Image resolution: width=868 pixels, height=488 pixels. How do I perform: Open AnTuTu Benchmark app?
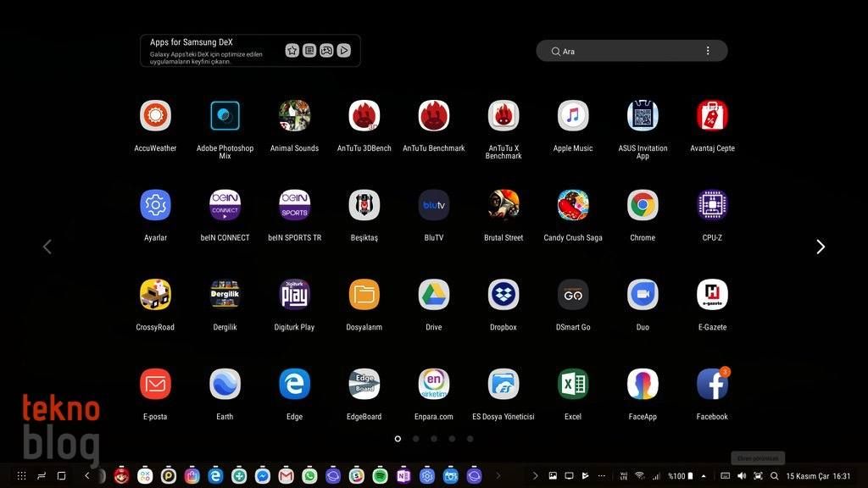(433, 116)
